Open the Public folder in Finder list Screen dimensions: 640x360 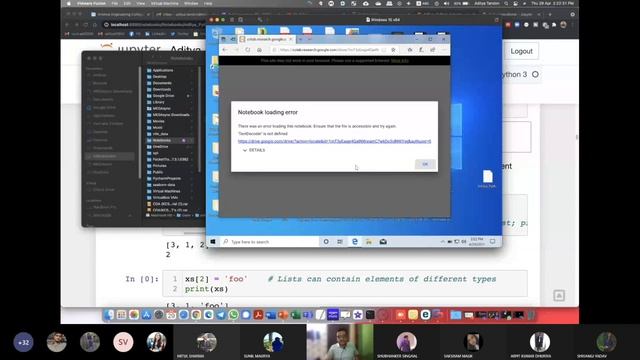point(158,172)
